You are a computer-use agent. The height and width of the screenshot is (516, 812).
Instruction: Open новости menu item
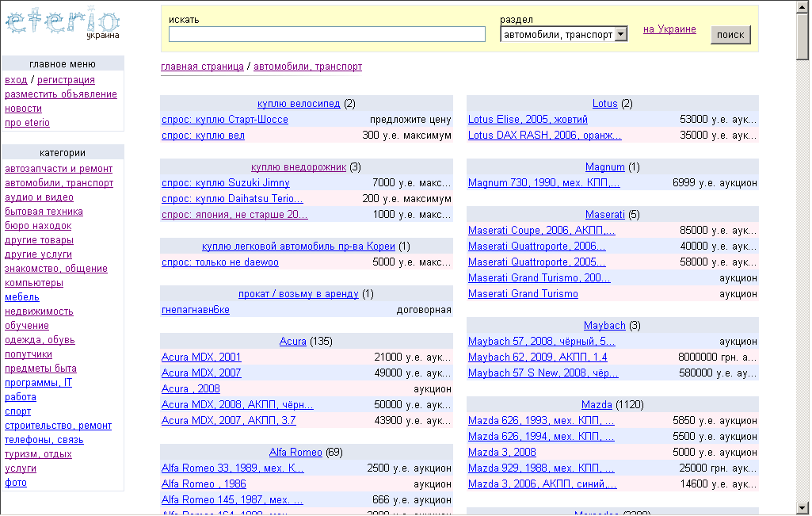click(x=23, y=109)
